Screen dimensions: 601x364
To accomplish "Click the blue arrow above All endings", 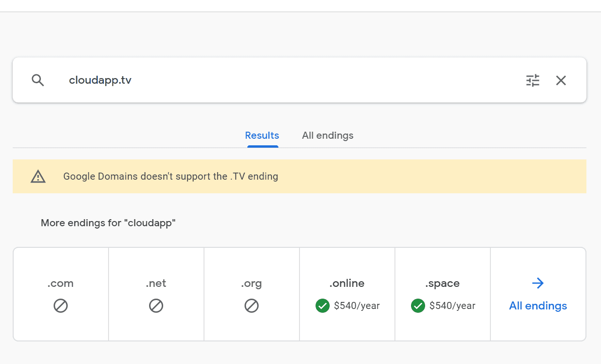I will pyautogui.click(x=538, y=283).
